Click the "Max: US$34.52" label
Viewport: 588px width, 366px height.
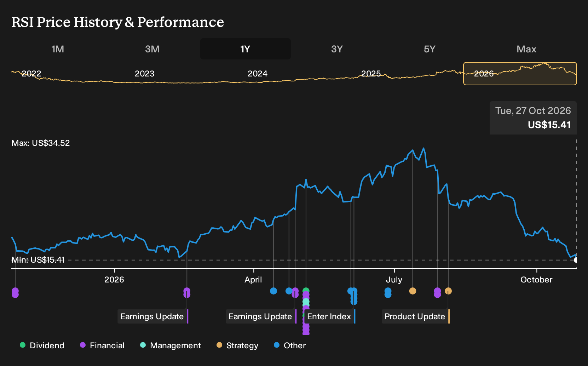pos(41,143)
